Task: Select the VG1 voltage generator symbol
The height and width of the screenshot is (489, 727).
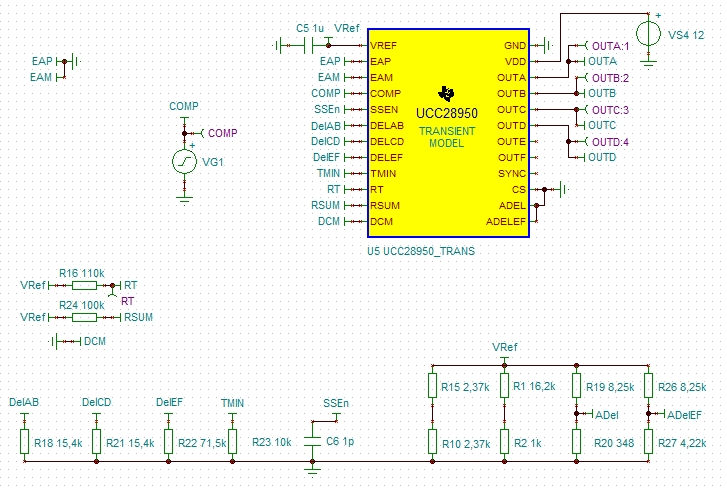Action: 185,162
